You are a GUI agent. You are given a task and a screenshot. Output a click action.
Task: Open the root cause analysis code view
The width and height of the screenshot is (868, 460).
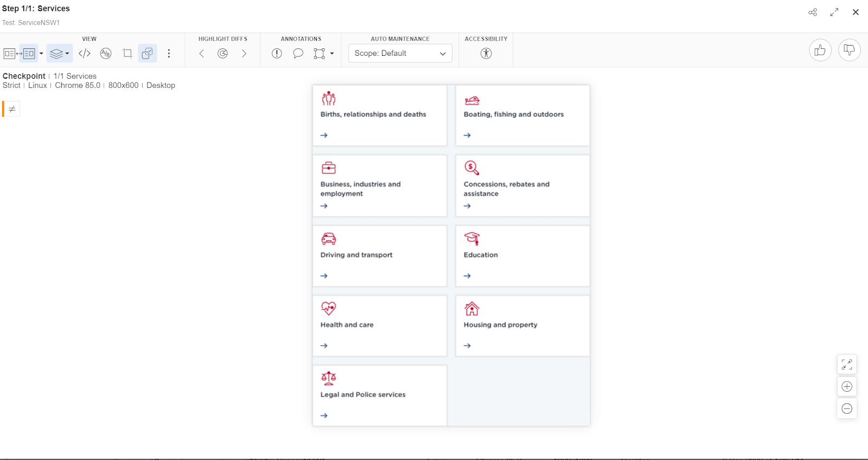[x=85, y=53]
